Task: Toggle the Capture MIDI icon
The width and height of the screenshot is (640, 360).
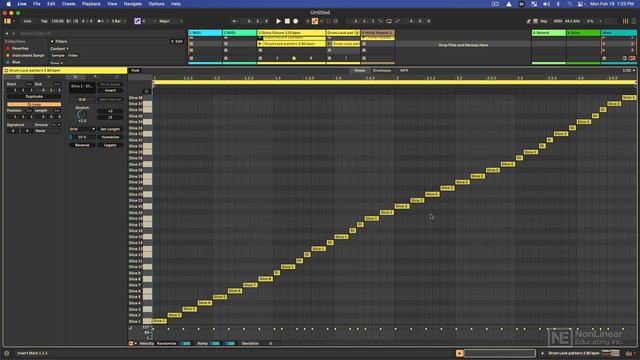Action: point(329,21)
